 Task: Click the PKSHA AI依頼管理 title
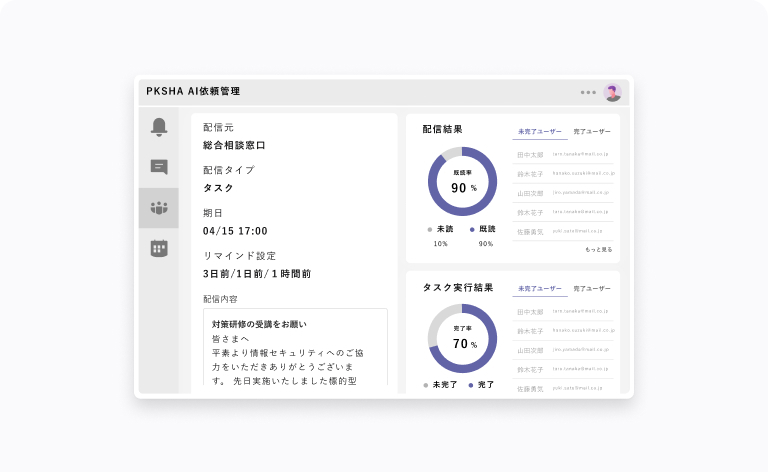pyautogui.click(x=193, y=91)
